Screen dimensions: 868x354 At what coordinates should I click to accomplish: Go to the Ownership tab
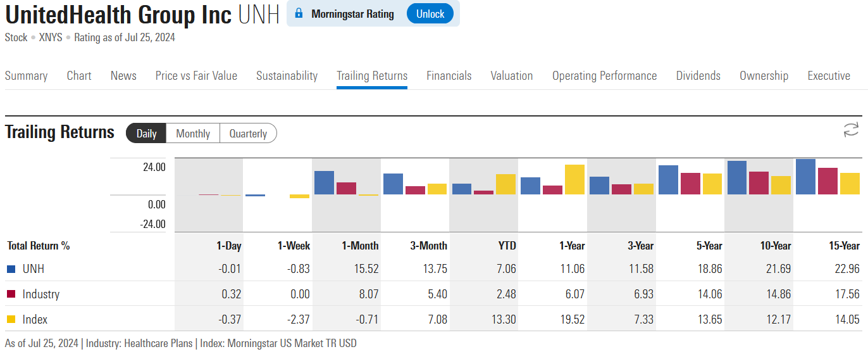(764, 75)
